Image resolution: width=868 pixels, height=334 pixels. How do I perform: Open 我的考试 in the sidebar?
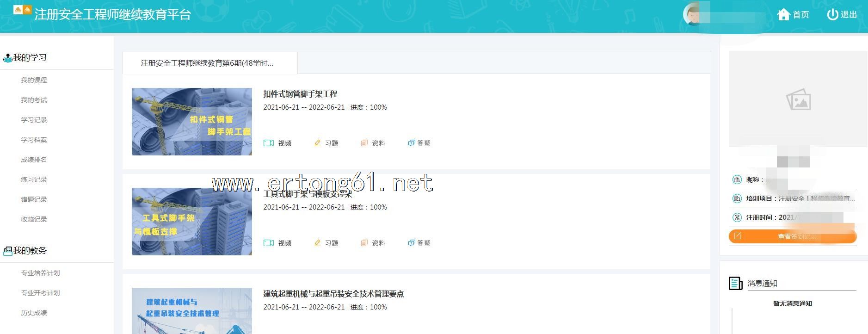pyautogui.click(x=34, y=100)
